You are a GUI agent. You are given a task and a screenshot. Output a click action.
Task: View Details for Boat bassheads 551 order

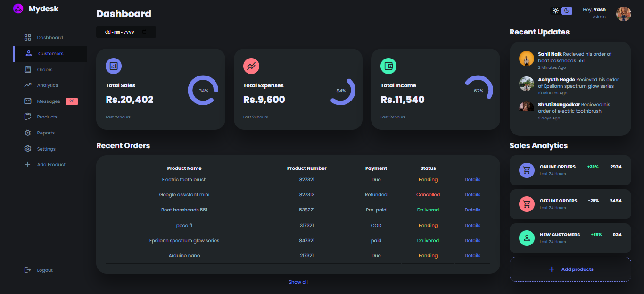(x=472, y=210)
